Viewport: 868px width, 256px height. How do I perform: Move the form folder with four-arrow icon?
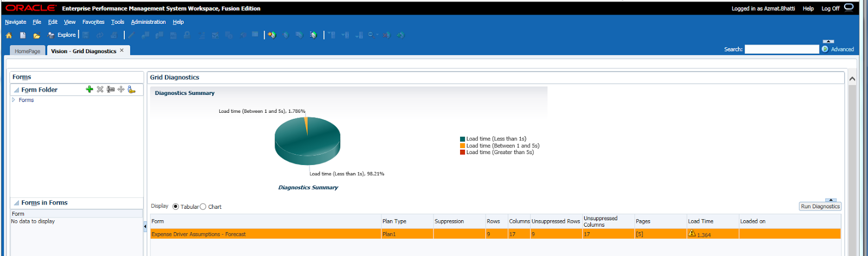(121, 89)
